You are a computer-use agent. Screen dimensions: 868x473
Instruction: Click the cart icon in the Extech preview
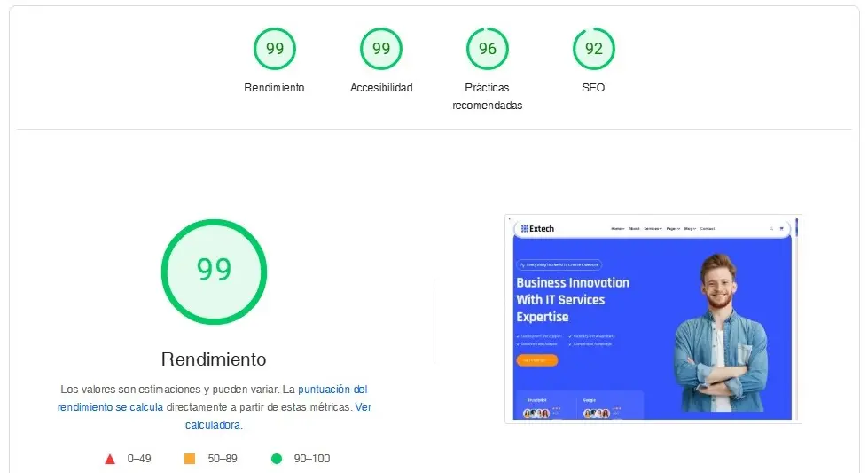click(781, 229)
